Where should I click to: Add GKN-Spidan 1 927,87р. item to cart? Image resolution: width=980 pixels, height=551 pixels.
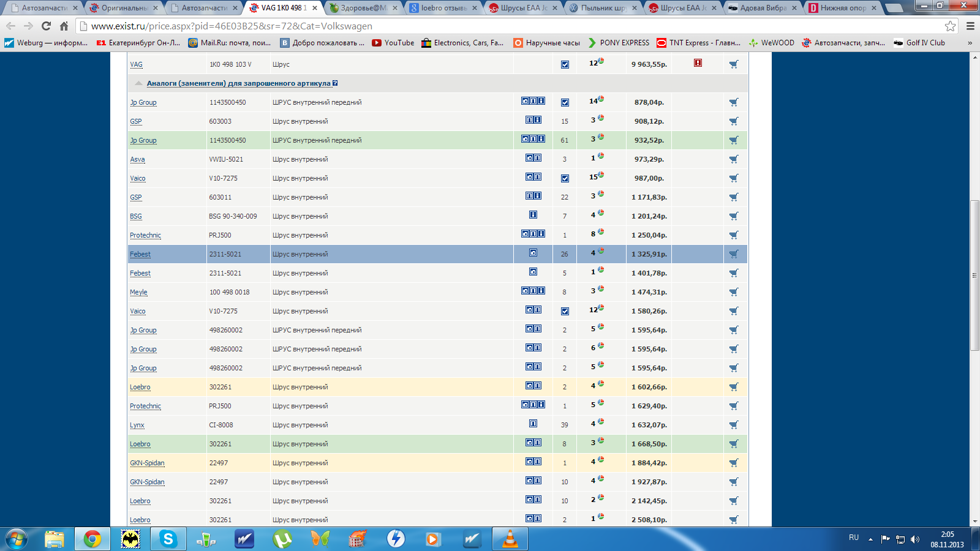(x=734, y=482)
